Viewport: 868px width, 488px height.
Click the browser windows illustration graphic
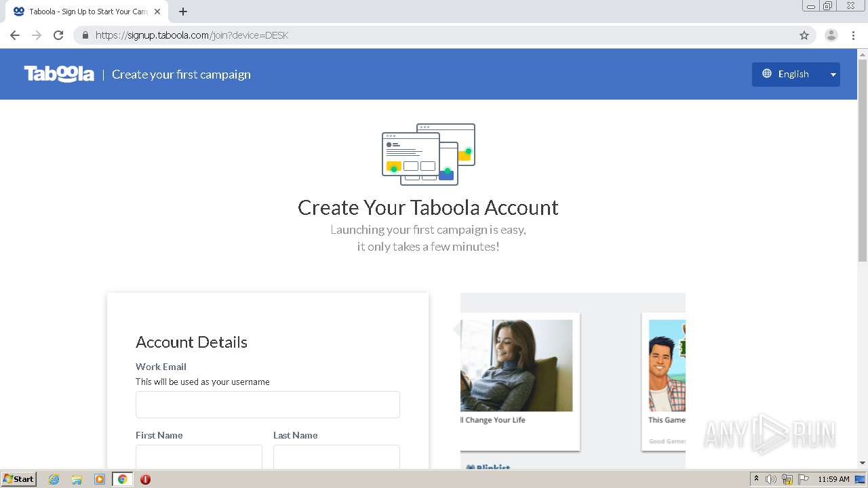(429, 155)
